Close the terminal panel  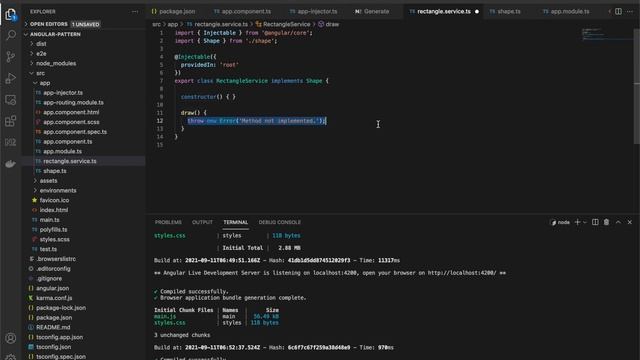630,222
